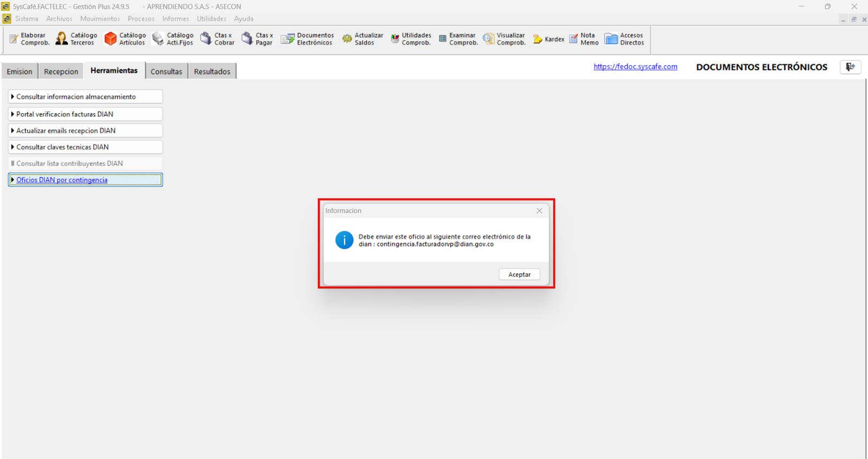Expand Portal verificacion facturas DIAN

click(x=85, y=114)
